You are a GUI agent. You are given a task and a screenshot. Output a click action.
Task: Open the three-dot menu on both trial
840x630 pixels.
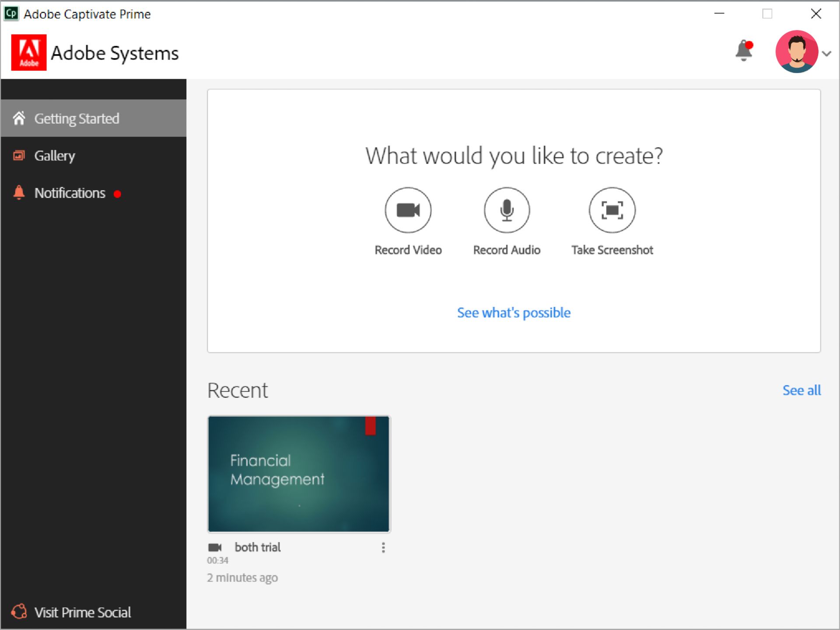[x=383, y=548]
